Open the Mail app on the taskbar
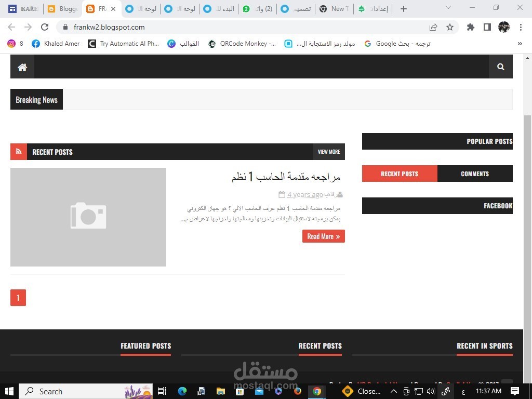This screenshot has width=532, height=399. coord(259,391)
